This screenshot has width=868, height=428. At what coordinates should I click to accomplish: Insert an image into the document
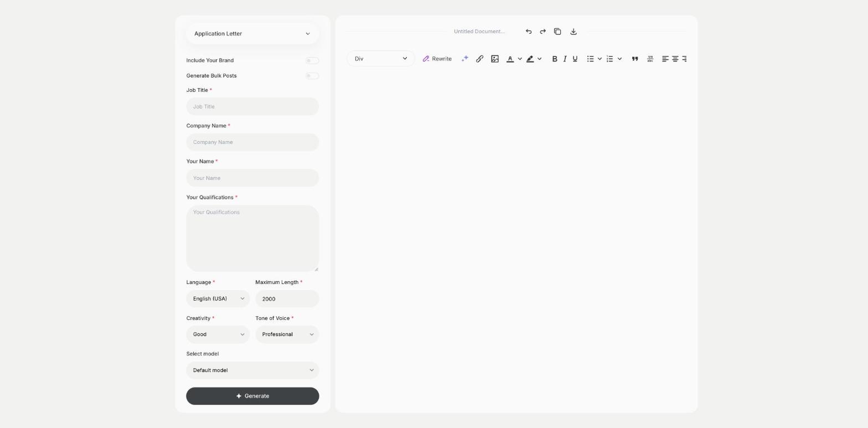[495, 59]
